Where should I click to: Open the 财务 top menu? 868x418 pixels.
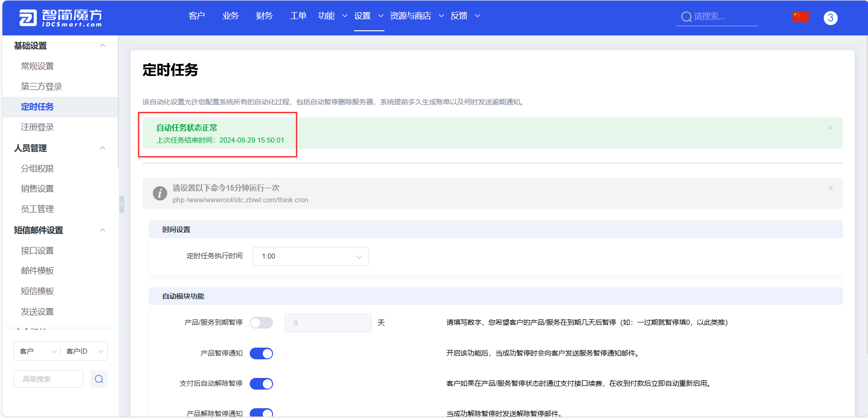point(264,16)
